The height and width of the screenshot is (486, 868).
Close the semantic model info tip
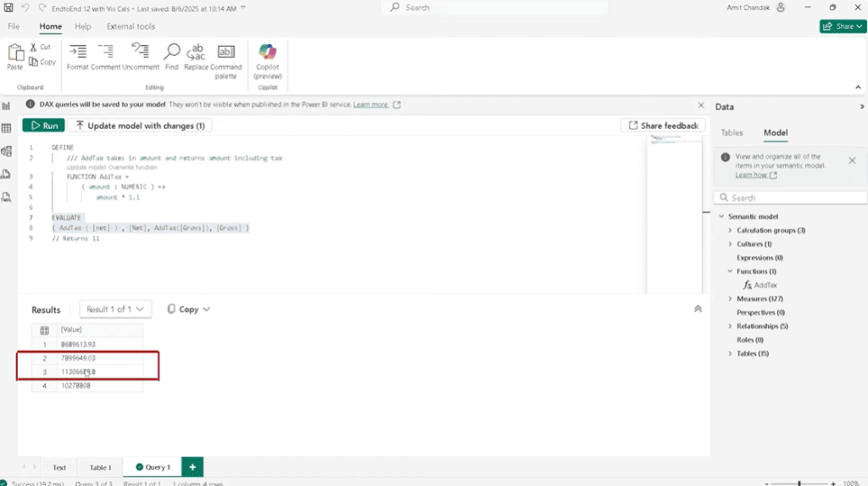[x=852, y=160]
